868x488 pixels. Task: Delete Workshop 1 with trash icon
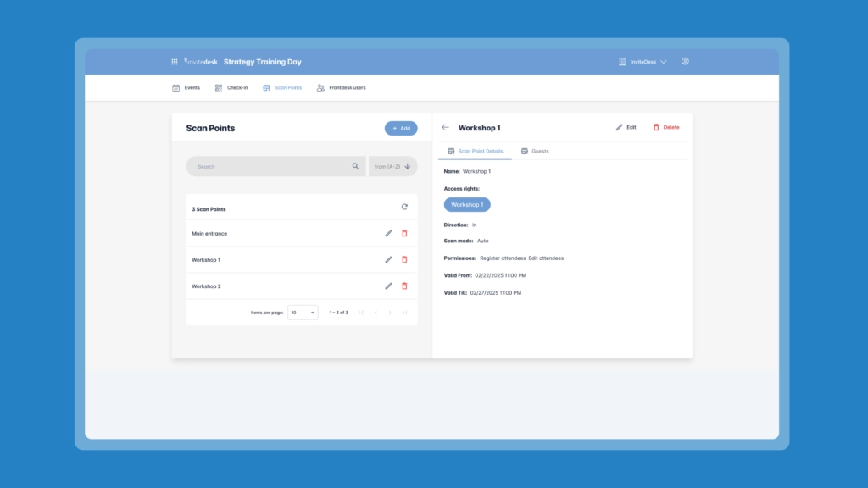(404, 259)
